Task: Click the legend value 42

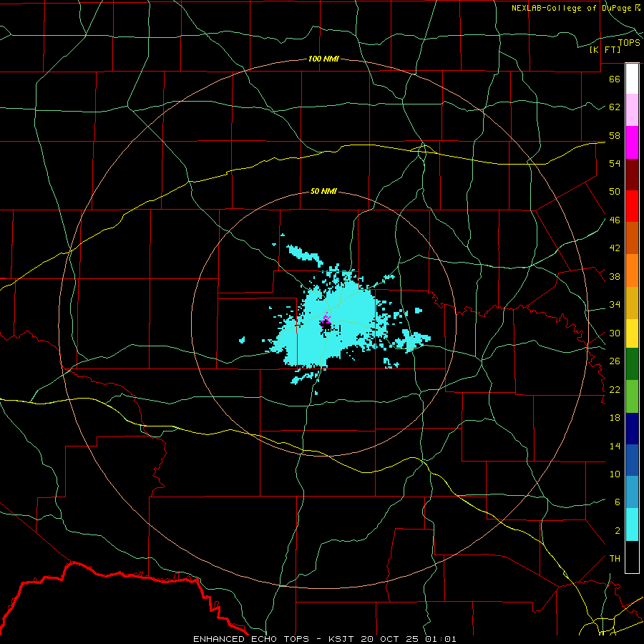Action: click(615, 248)
